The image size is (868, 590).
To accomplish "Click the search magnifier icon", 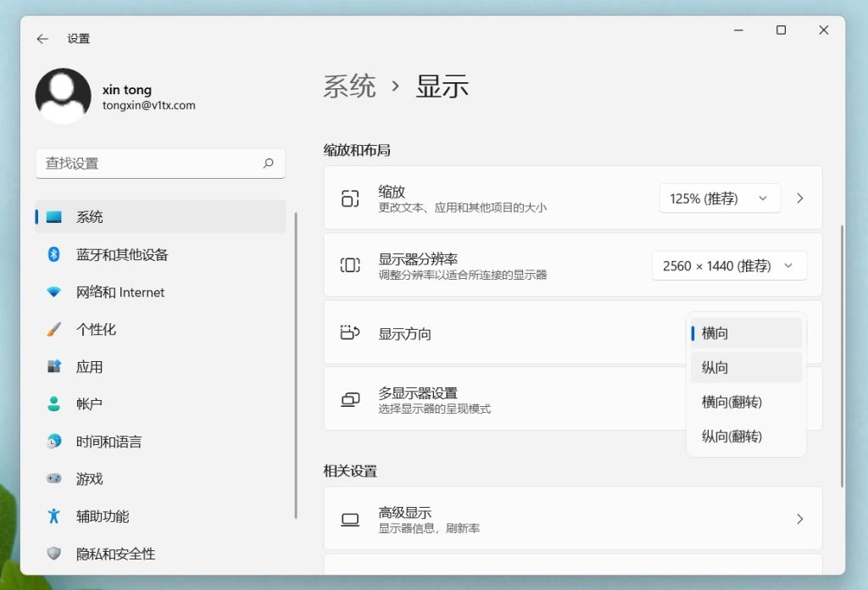I will [x=269, y=164].
